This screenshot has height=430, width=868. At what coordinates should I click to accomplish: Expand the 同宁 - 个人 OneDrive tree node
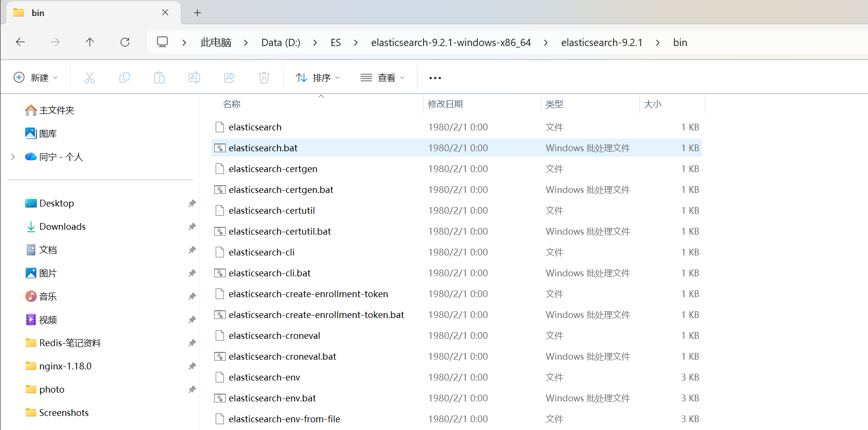click(x=13, y=157)
